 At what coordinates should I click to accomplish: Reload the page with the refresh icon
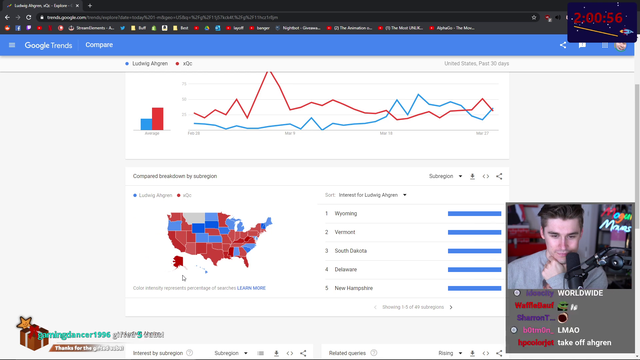pyautogui.click(x=29, y=17)
